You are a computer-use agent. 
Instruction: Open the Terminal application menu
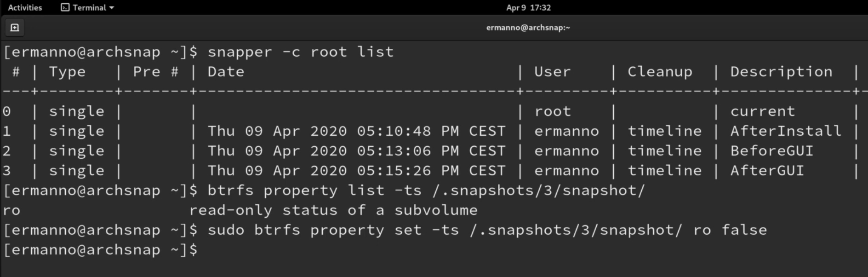[87, 7]
